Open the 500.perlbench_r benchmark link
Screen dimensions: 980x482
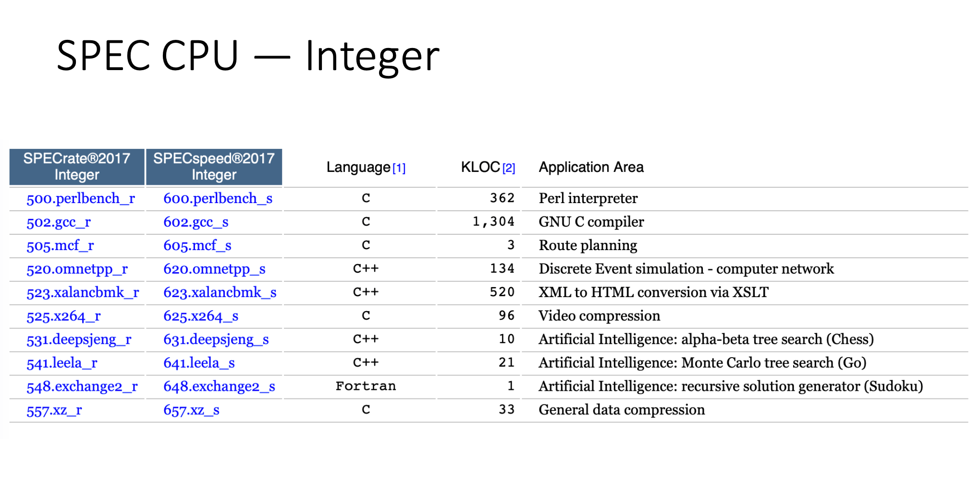81,199
